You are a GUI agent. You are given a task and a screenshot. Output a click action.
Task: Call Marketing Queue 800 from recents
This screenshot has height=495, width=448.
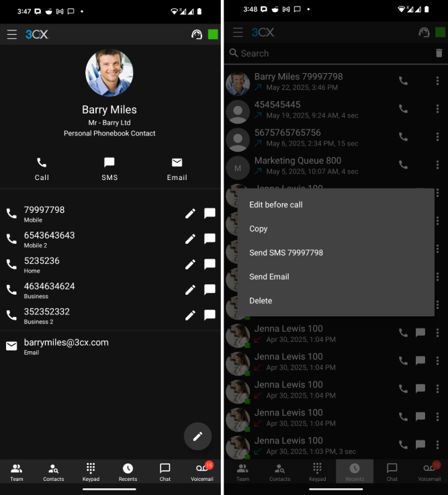point(403,165)
